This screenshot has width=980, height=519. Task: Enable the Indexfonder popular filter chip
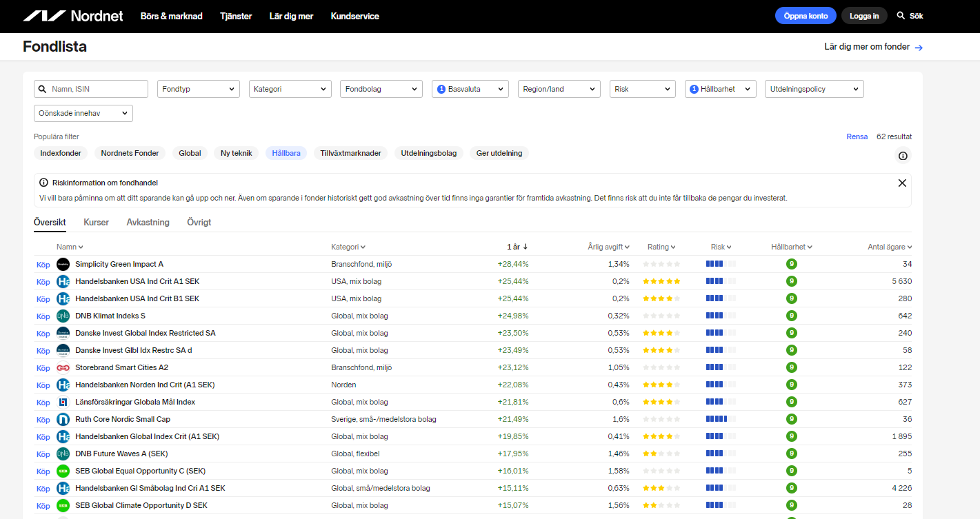[61, 153]
